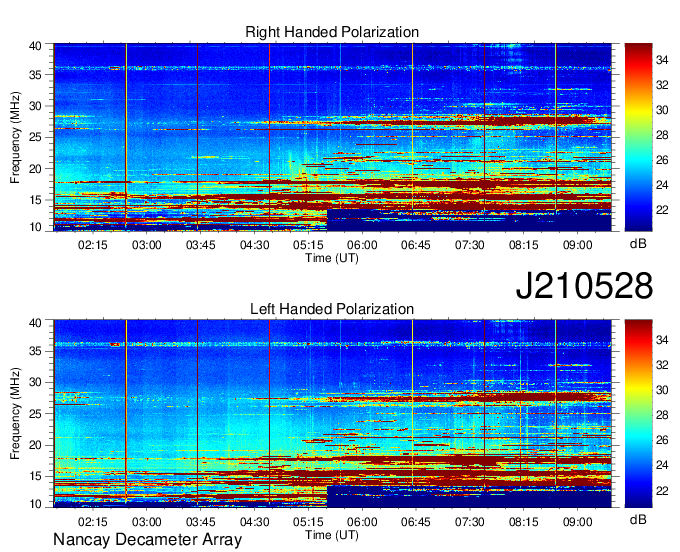Click the 40 MHz tick of right-handed plot
The image size is (680, 552).
[x=35, y=46]
